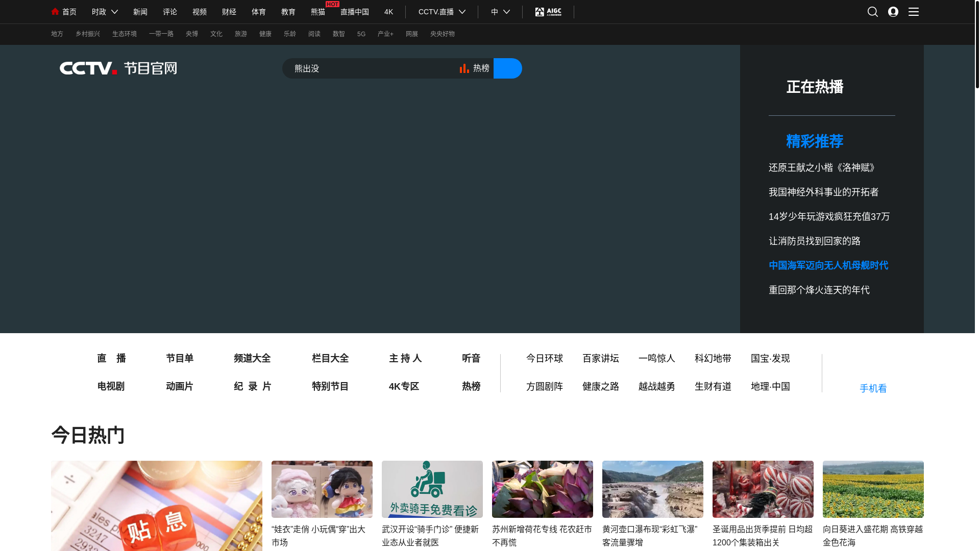This screenshot has height=551, width=980.
Task: Open the 科幻地带 program link
Action: (x=713, y=358)
